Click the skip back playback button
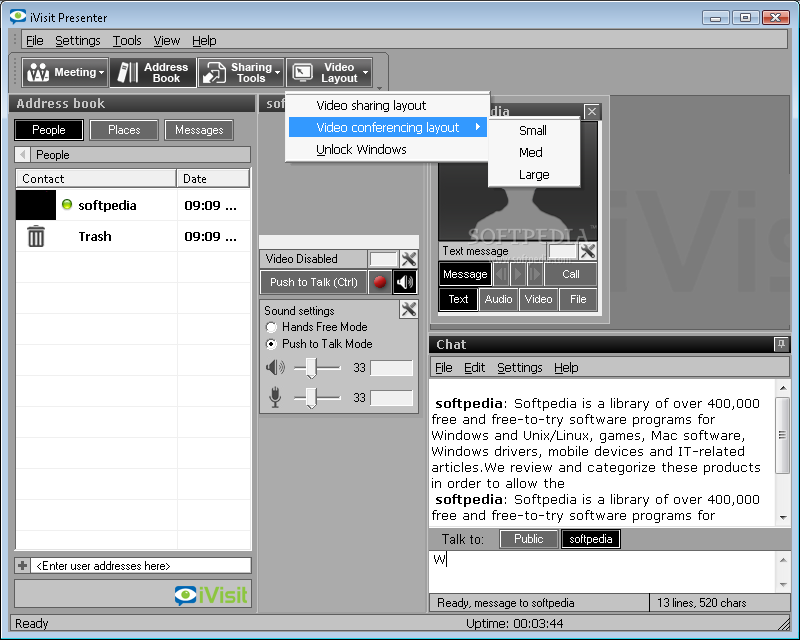The width and height of the screenshot is (800, 640). tap(501, 274)
